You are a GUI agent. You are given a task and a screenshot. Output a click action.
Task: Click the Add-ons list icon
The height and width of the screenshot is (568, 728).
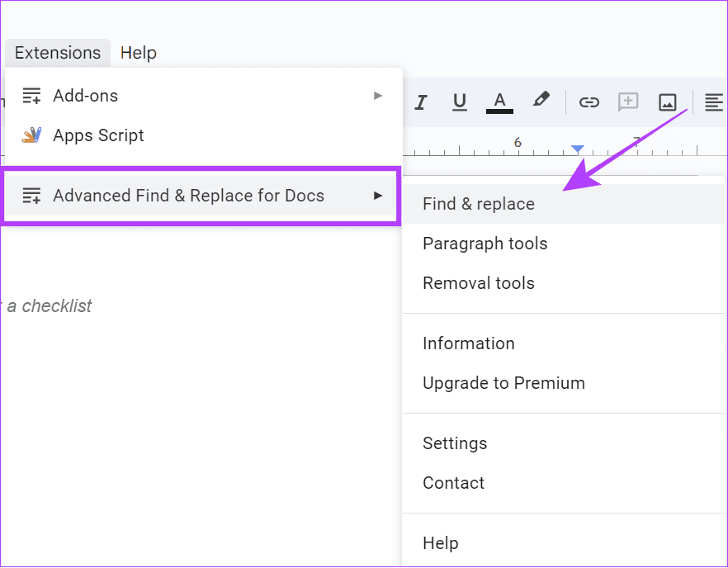31,96
